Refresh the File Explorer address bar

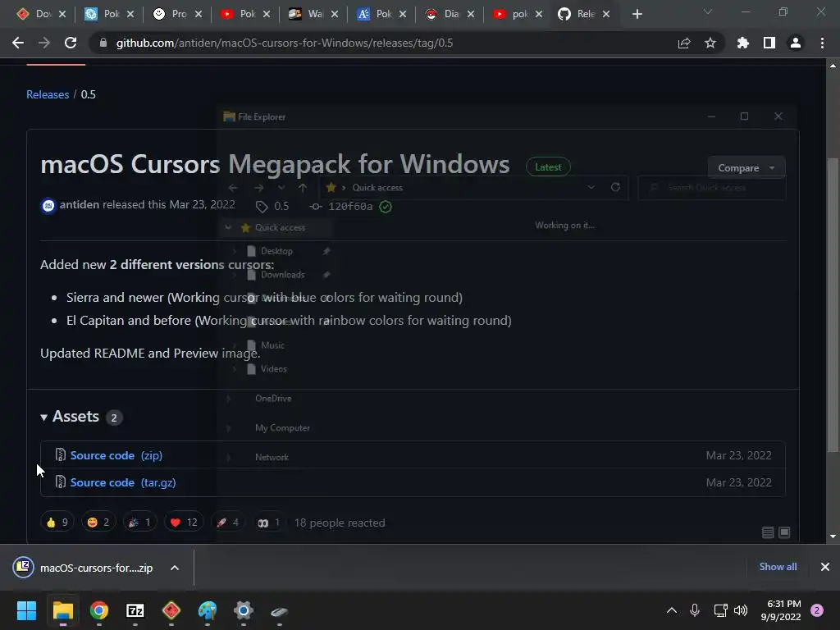click(x=615, y=188)
